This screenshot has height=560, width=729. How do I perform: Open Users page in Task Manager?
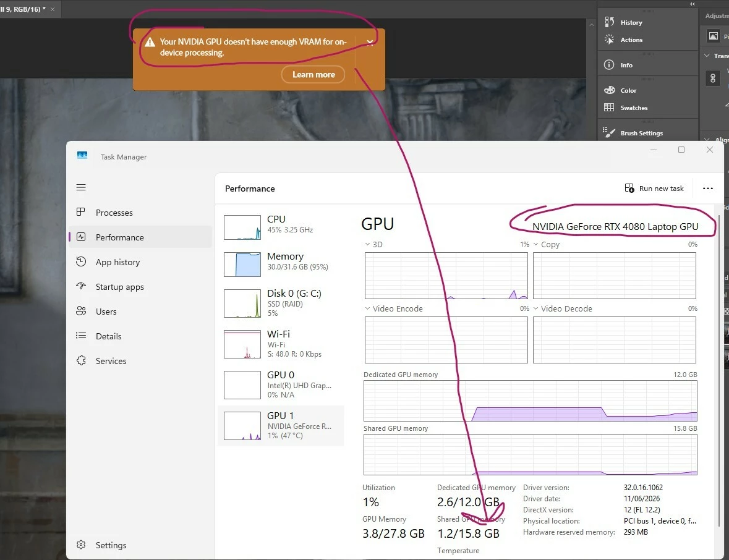point(140,312)
